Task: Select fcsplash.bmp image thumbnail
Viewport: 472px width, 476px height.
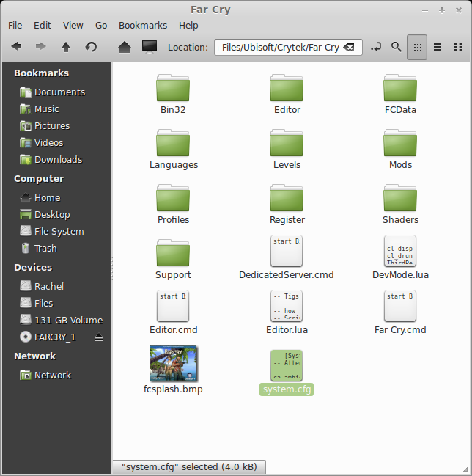Action: [x=173, y=363]
